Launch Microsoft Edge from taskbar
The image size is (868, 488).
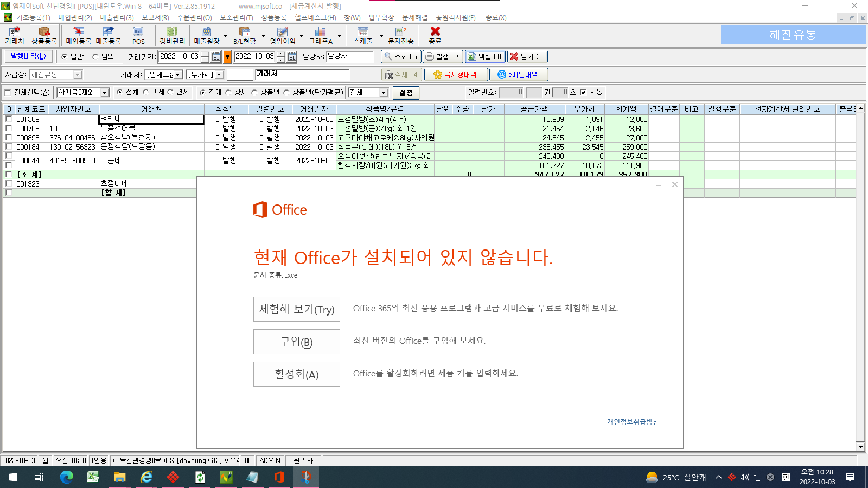[66, 477]
